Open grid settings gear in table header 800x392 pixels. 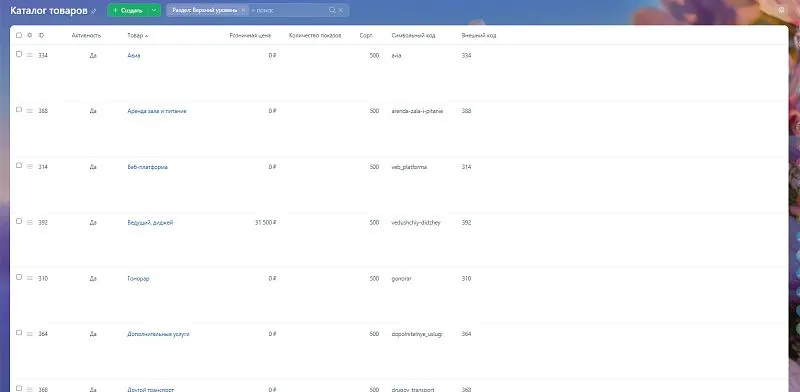pos(29,35)
